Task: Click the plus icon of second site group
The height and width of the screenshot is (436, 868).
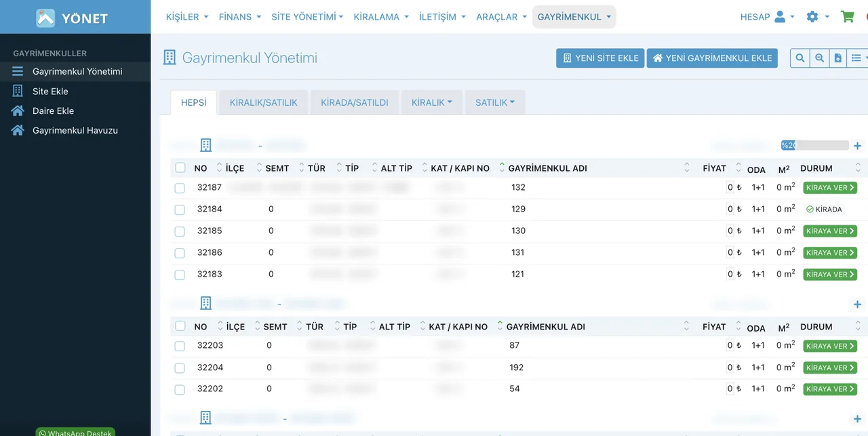Action: pos(857,304)
